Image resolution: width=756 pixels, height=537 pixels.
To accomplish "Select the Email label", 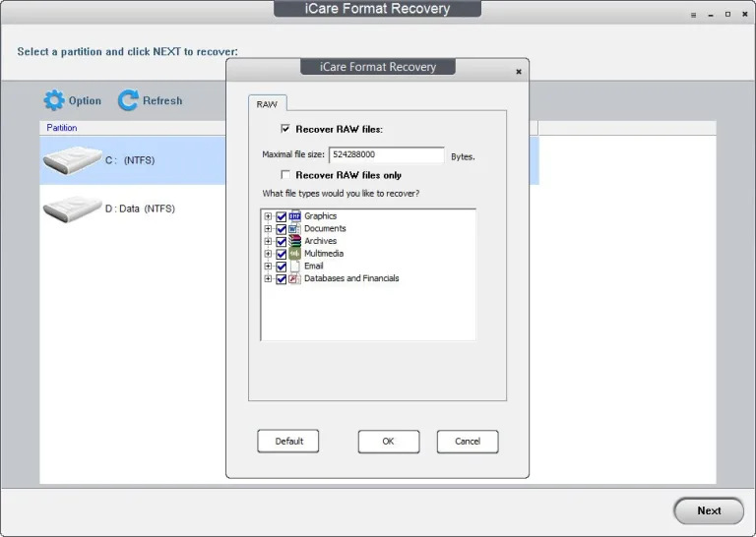I will 313,267.
